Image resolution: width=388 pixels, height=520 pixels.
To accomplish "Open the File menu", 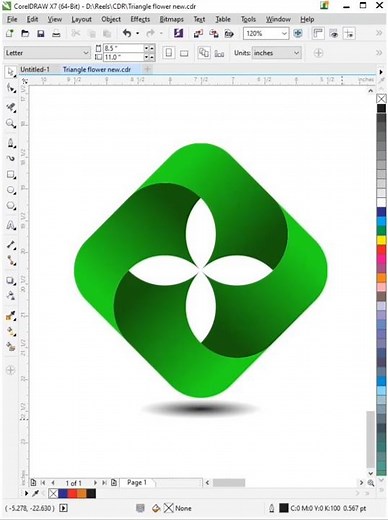I will [x=12, y=19].
